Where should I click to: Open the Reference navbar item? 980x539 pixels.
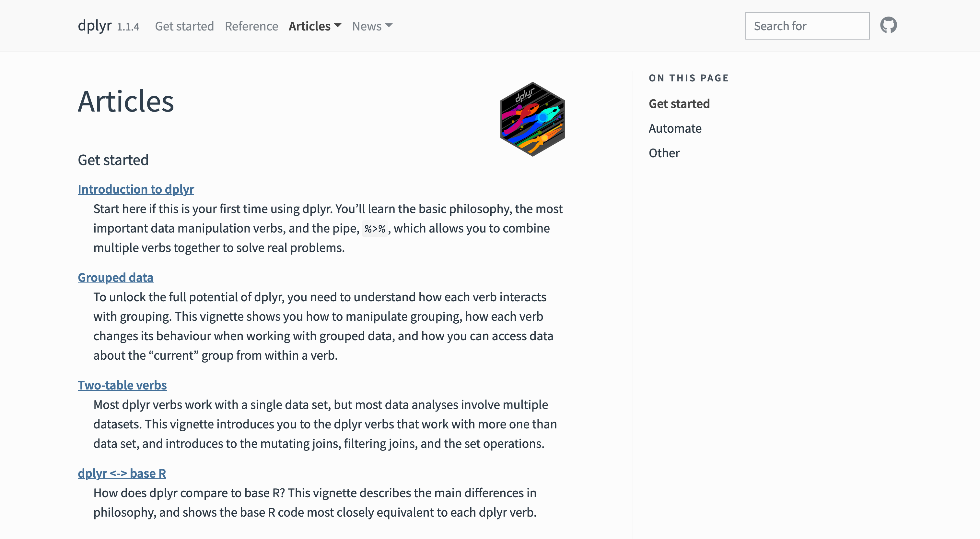(251, 26)
